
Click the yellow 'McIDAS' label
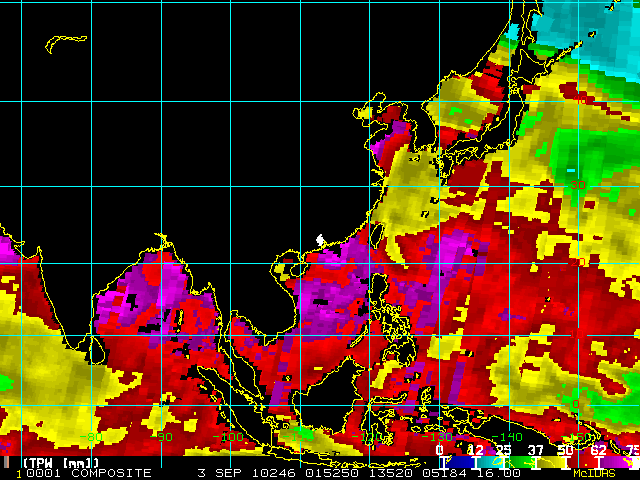point(594,473)
